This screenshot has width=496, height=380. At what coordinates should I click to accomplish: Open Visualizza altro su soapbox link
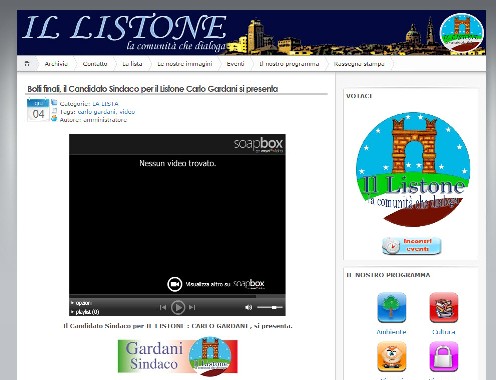pos(225,284)
